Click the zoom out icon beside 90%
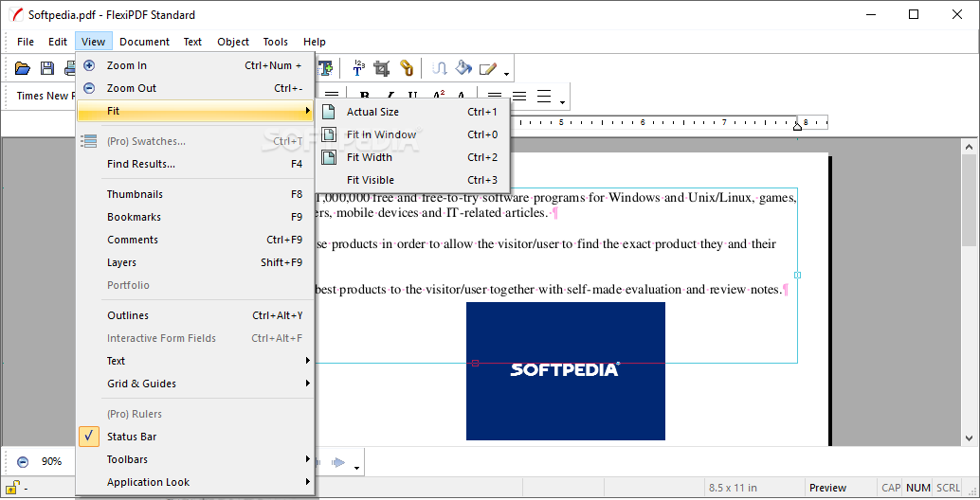The image size is (980, 500). (23, 462)
